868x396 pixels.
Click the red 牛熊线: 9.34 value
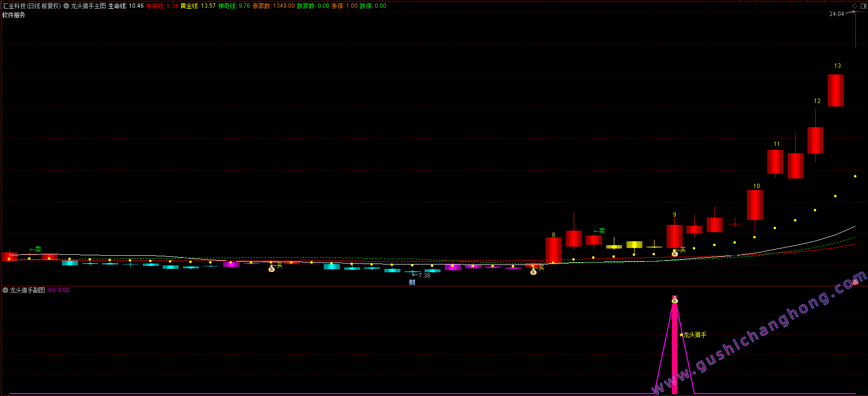pyautogui.click(x=162, y=6)
